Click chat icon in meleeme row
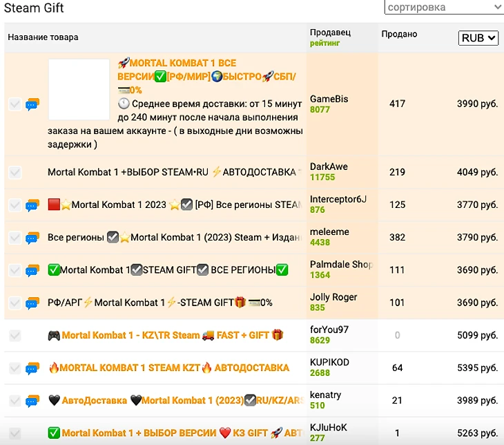The height and width of the screenshot is (445, 504). point(32,238)
